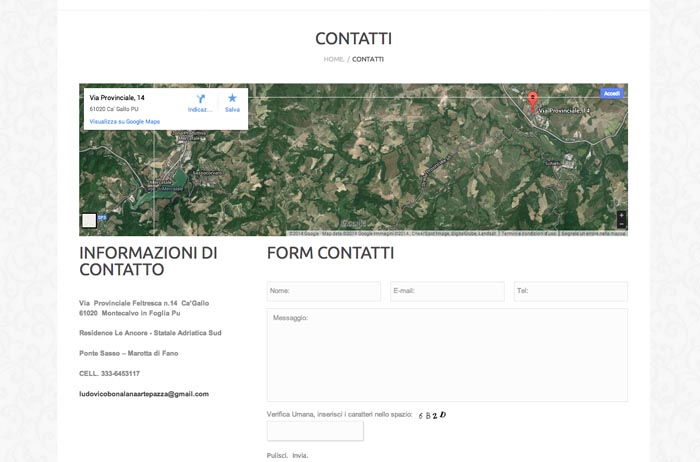Click the Verifica Umana instruction text

click(339, 414)
